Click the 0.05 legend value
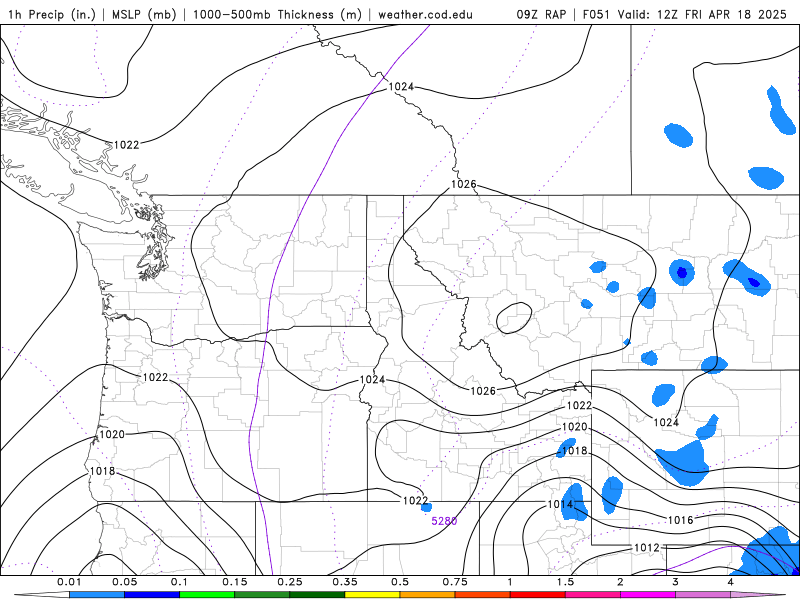800x600 pixels. [124, 582]
